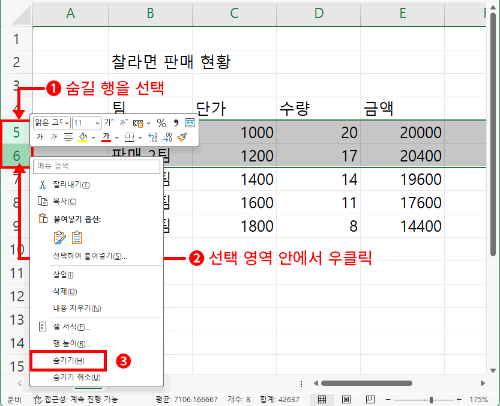The height and width of the screenshot is (406, 500).
Task: Apply red font color button
Action: [x=106, y=137]
